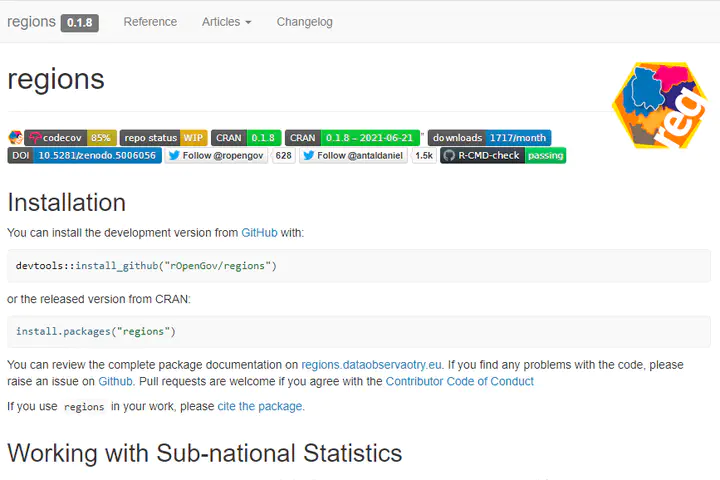
Task: Open the Contributor Code of Conduct link
Action: [459, 382]
